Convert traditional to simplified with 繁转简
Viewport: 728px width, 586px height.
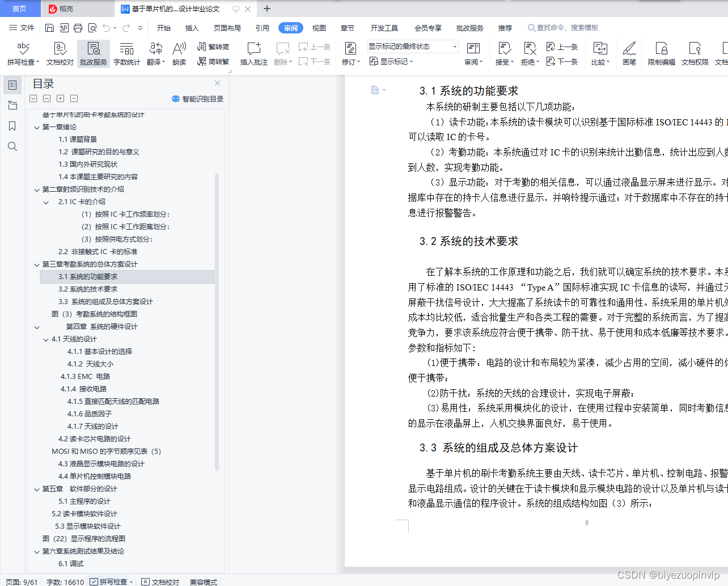tap(213, 47)
